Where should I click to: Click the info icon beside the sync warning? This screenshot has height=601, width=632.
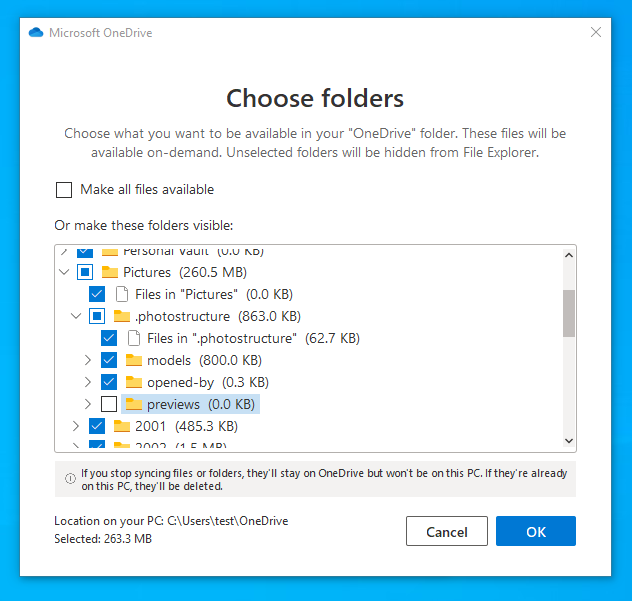click(x=70, y=478)
